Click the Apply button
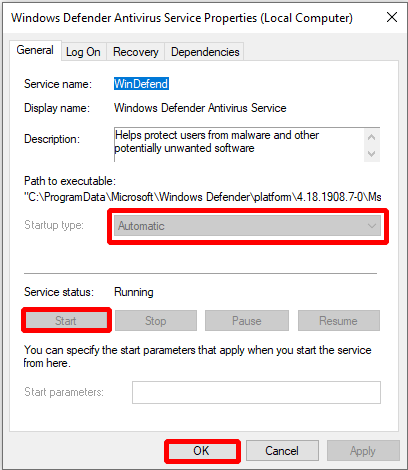The width and height of the screenshot is (408, 470). (363, 451)
